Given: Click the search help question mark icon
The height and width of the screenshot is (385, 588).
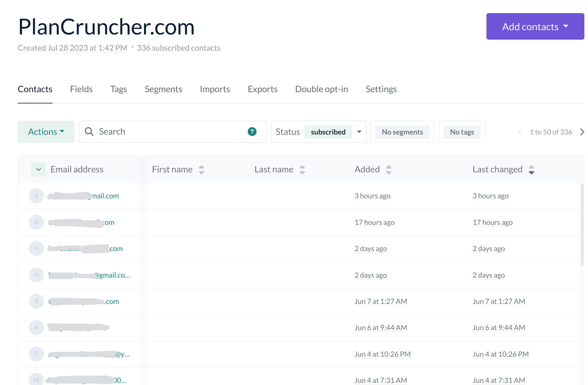Looking at the screenshot, I should point(252,132).
